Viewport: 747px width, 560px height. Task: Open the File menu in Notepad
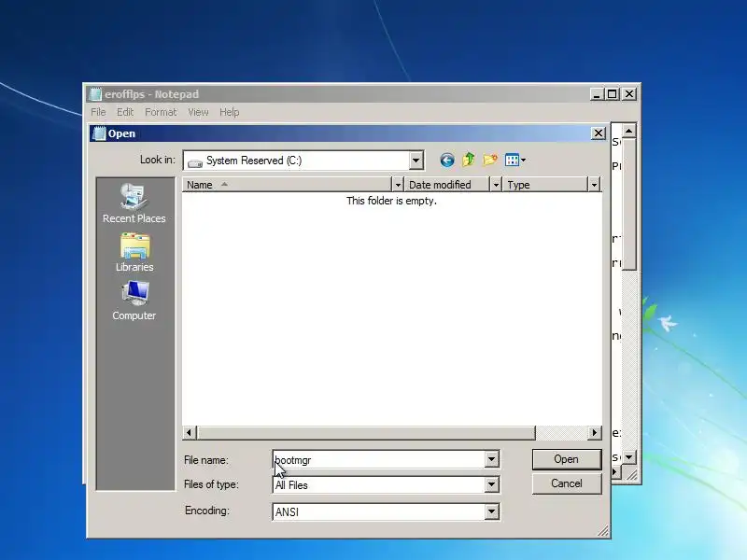coord(98,112)
